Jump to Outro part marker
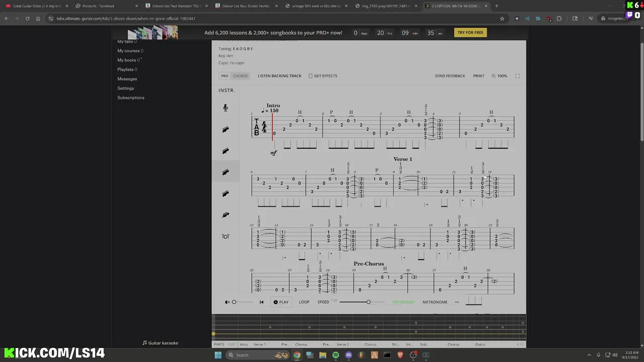 (x=480, y=344)
